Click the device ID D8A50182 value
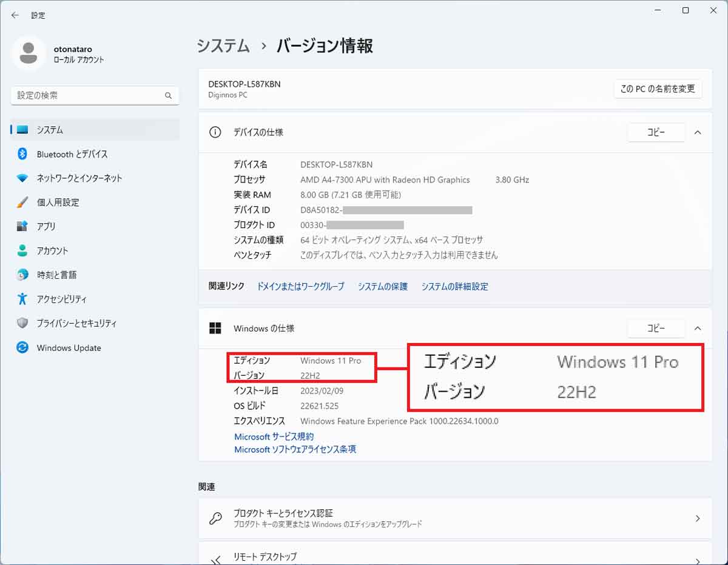This screenshot has height=565, width=728. (386, 210)
